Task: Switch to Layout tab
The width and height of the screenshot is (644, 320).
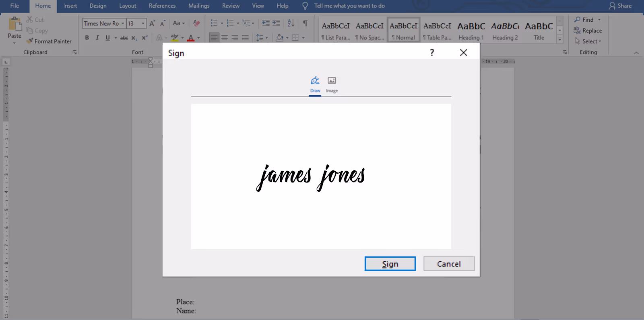Action: [128, 6]
